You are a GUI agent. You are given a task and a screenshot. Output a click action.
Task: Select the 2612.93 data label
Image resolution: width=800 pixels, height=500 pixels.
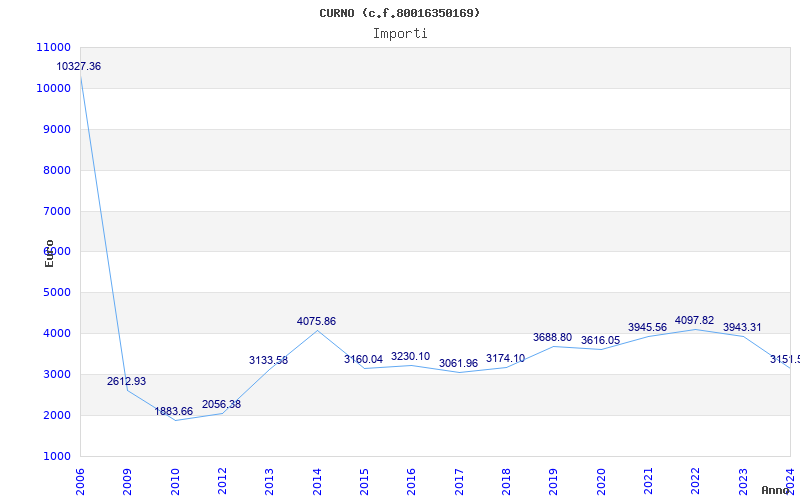click(127, 381)
